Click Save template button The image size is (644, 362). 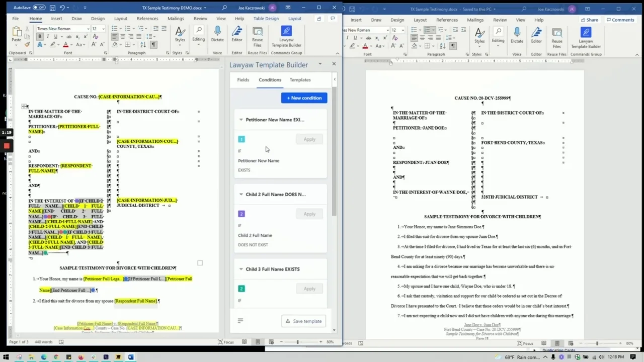(304, 321)
